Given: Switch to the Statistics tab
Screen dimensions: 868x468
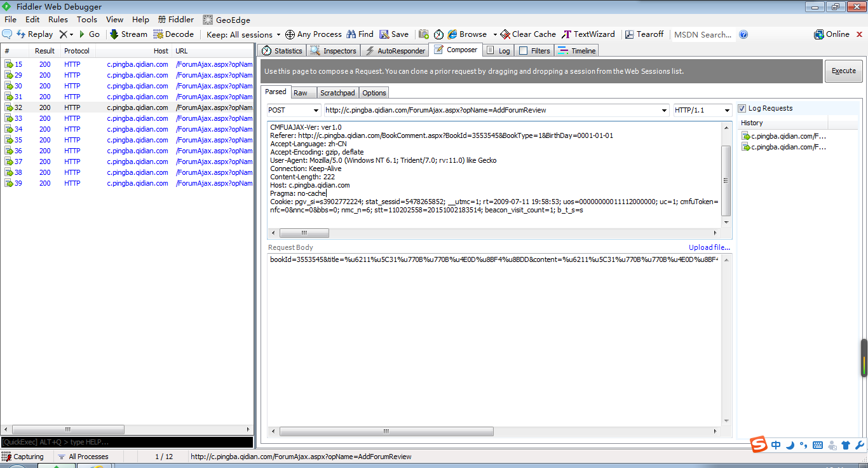Looking at the screenshot, I should (x=282, y=51).
